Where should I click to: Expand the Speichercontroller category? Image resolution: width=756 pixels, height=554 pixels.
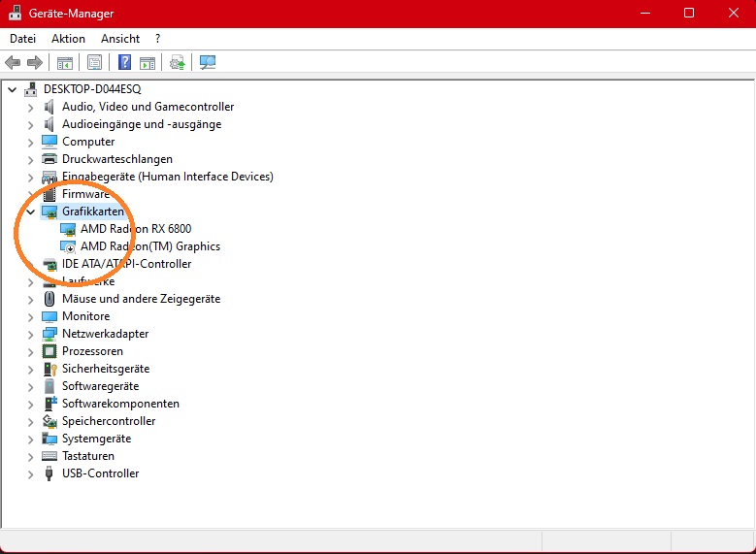point(31,422)
